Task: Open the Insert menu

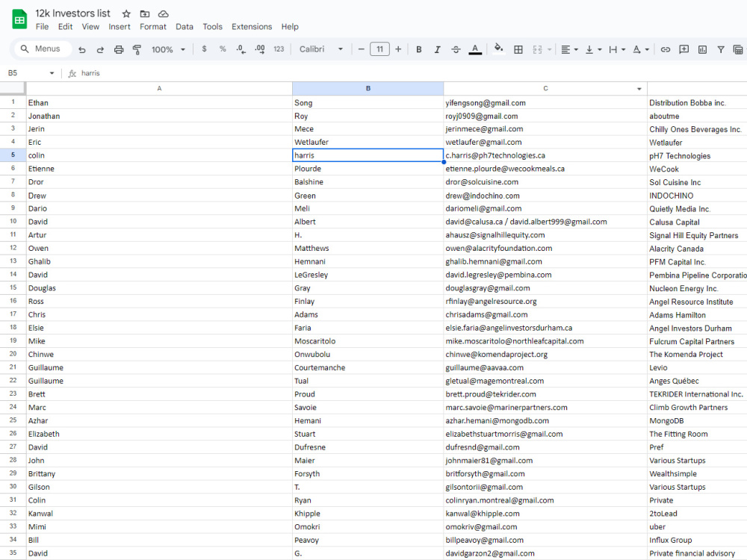Action: (x=119, y=27)
